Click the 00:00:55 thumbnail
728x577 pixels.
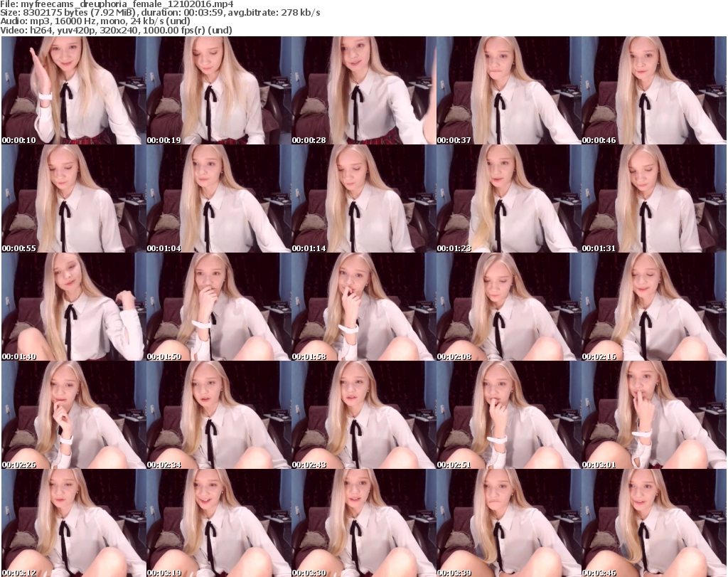(x=73, y=198)
